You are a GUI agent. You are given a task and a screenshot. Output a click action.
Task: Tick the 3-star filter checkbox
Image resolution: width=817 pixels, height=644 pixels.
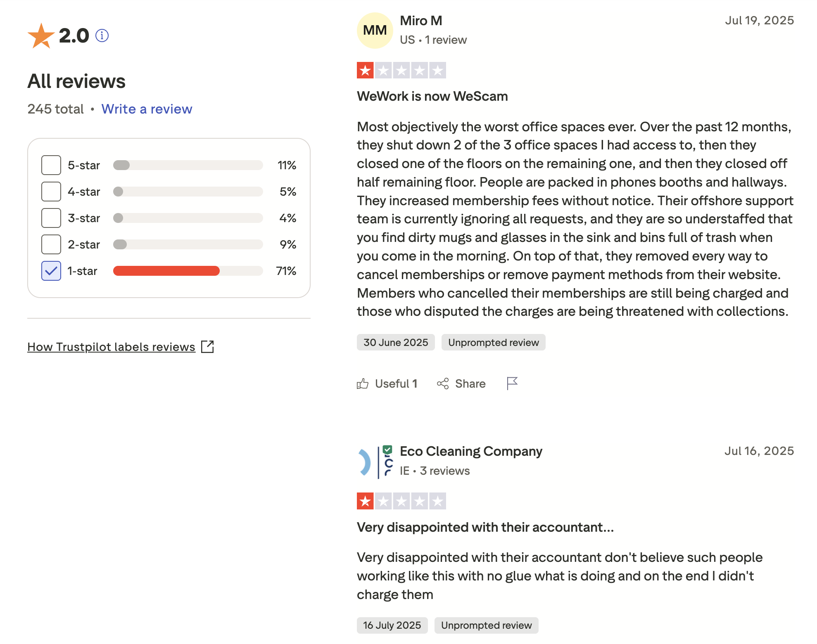coord(51,218)
